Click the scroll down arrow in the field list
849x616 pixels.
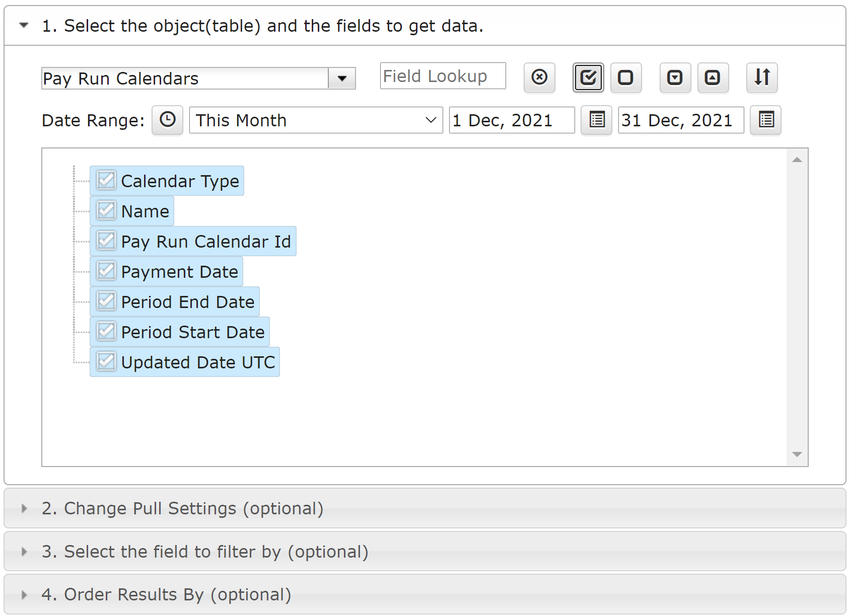797,454
